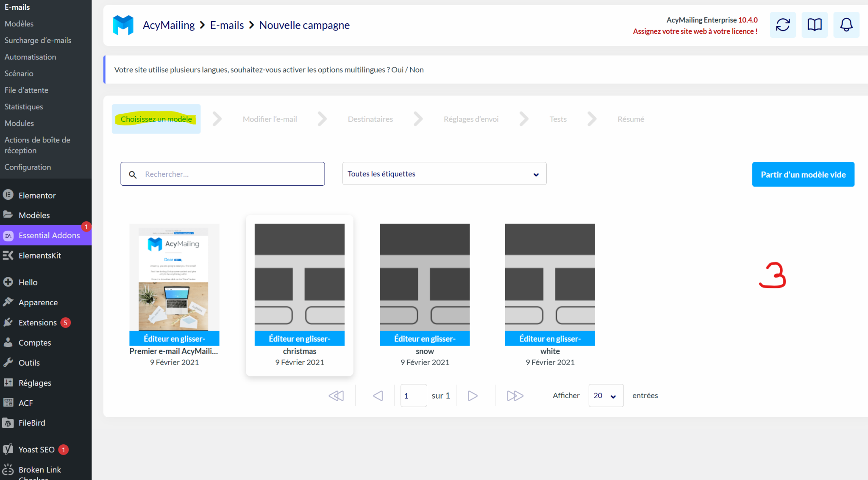Open the Toutes les étiquettes dropdown
The image size is (868, 480).
[444, 174]
